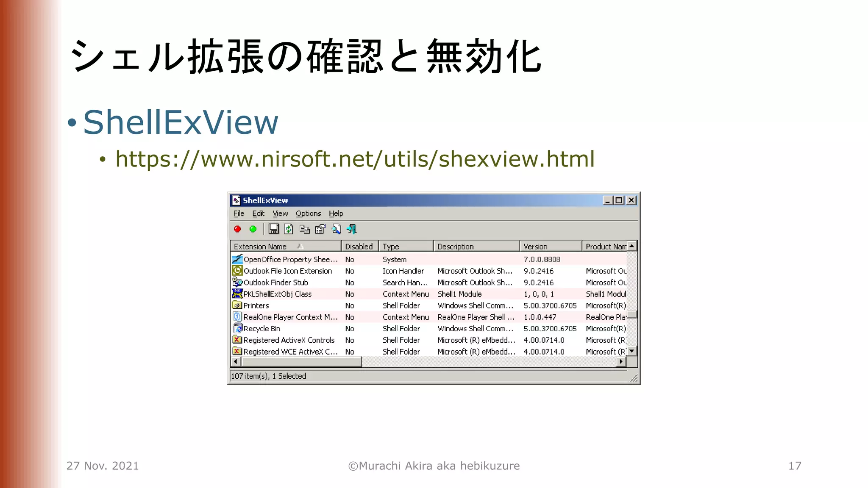Sort by the Disabled column header
Image resolution: width=868 pixels, height=488 pixels.
coord(360,247)
